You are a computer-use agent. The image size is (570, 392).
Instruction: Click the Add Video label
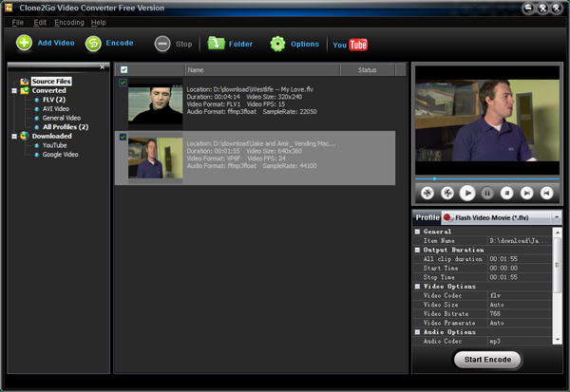(56, 43)
